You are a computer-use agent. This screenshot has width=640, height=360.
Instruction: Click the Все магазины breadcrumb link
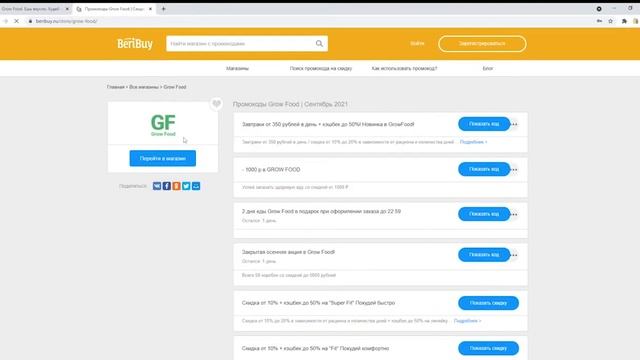[x=144, y=87]
